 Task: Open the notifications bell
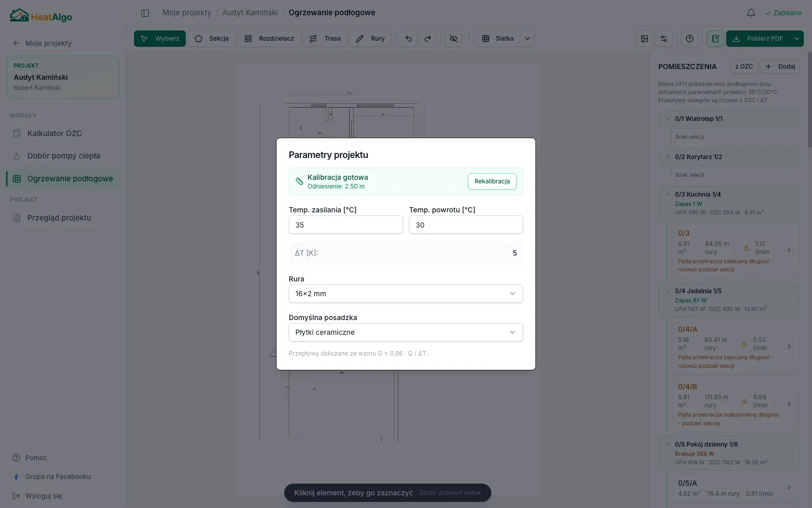click(x=751, y=13)
